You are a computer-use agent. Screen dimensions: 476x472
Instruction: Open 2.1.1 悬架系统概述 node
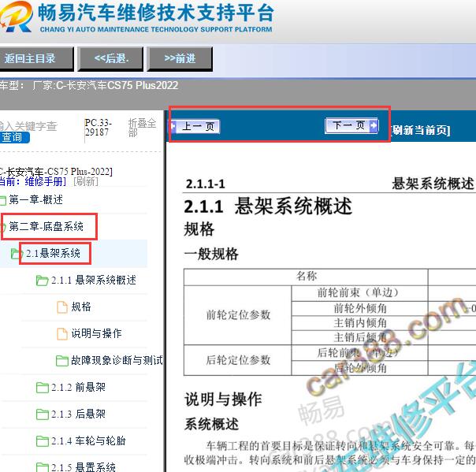(94, 280)
